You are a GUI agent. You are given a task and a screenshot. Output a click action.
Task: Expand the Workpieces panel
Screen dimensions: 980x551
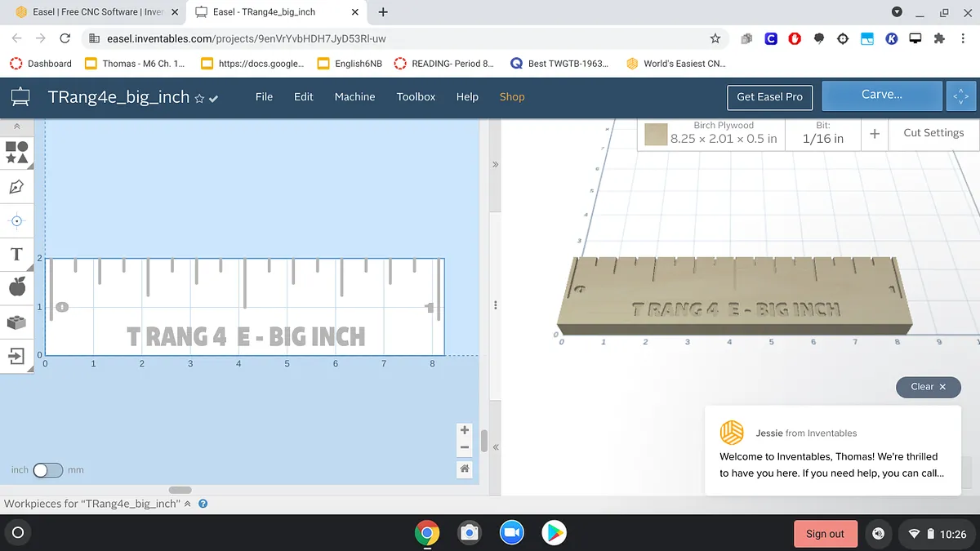[187, 504]
